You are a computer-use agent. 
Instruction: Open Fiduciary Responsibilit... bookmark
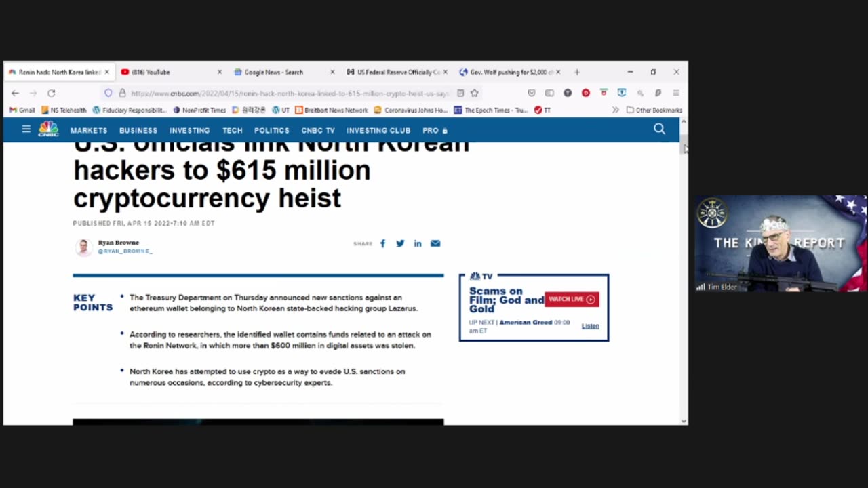click(130, 110)
